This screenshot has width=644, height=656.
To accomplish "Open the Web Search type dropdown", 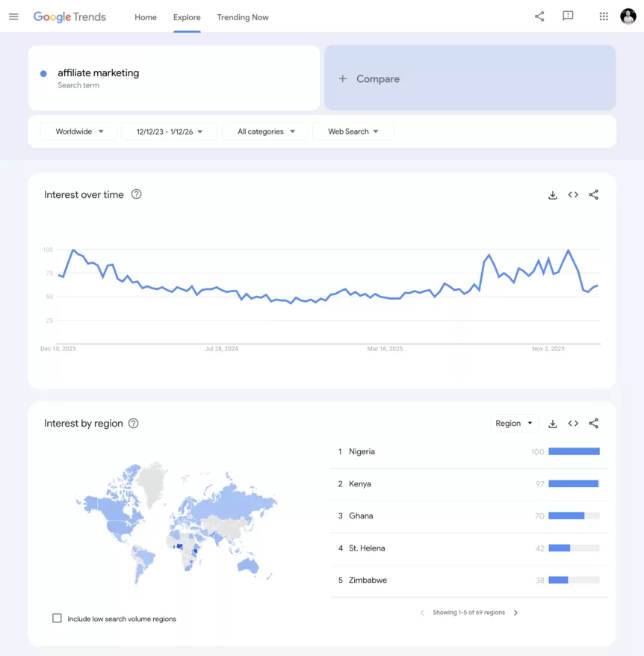I will tap(353, 131).
